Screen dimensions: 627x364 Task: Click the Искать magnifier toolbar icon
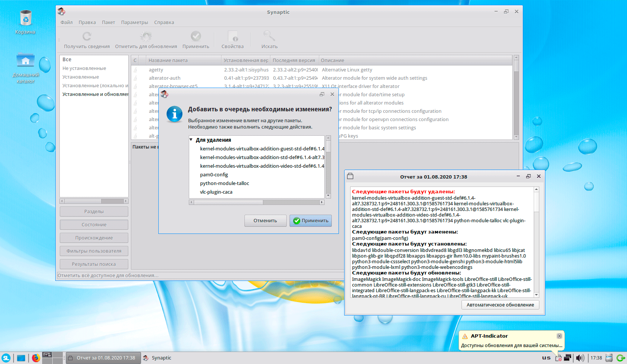pos(269,36)
